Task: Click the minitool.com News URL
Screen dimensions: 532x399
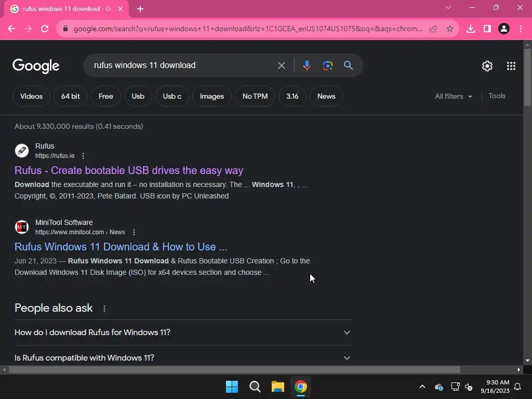Action: coord(80,232)
